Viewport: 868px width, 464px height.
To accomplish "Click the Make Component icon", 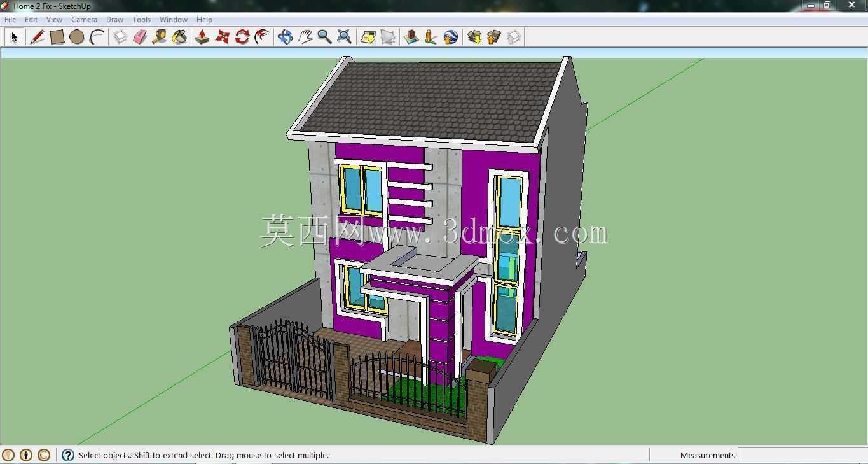I will 120,37.
